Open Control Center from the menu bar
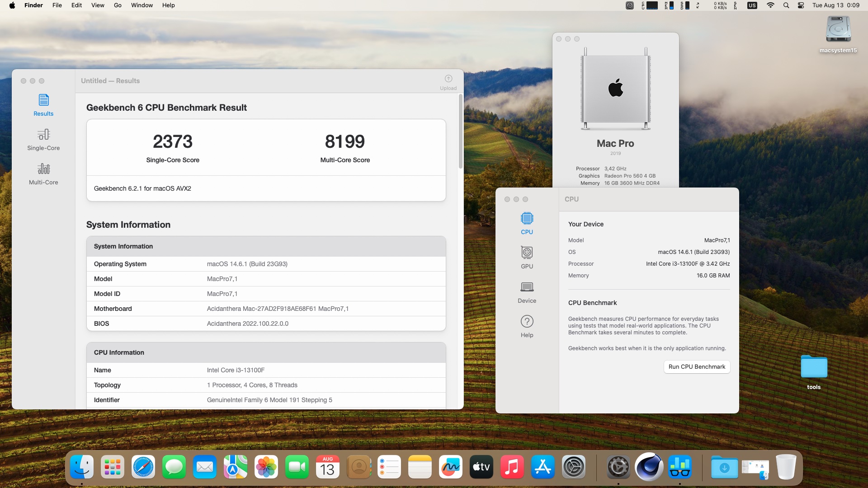 (x=801, y=5)
